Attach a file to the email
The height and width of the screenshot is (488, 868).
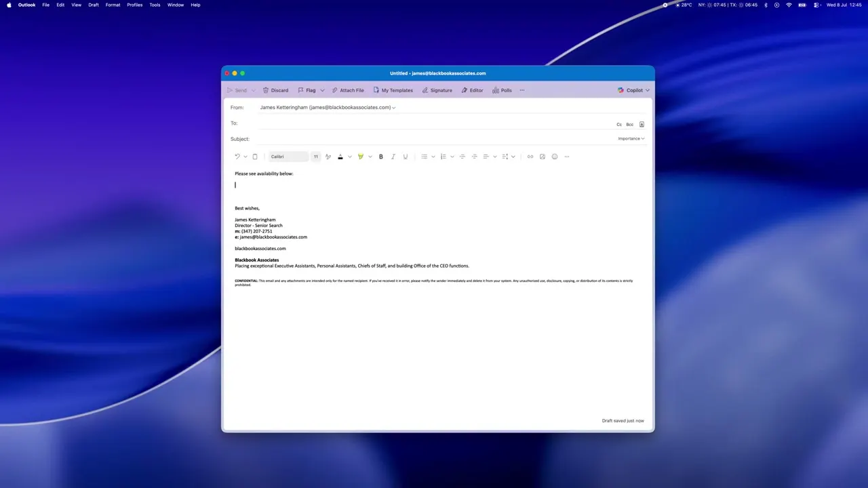(x=348, y=90)
